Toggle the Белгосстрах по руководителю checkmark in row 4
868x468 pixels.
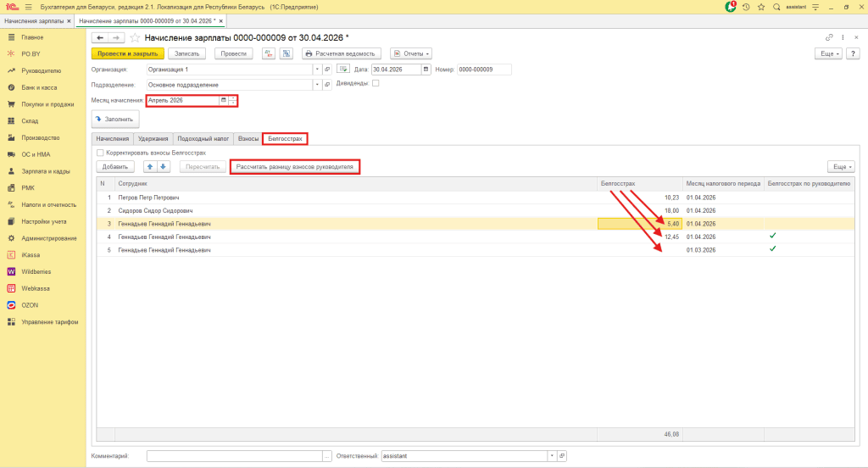pyautogui.click(x=773, y=236)
